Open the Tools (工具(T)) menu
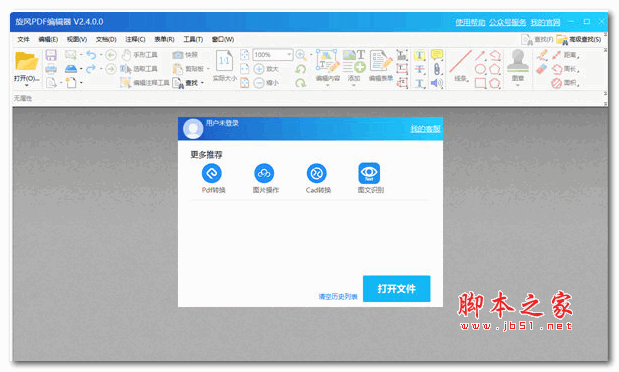 tap(193, 39)
